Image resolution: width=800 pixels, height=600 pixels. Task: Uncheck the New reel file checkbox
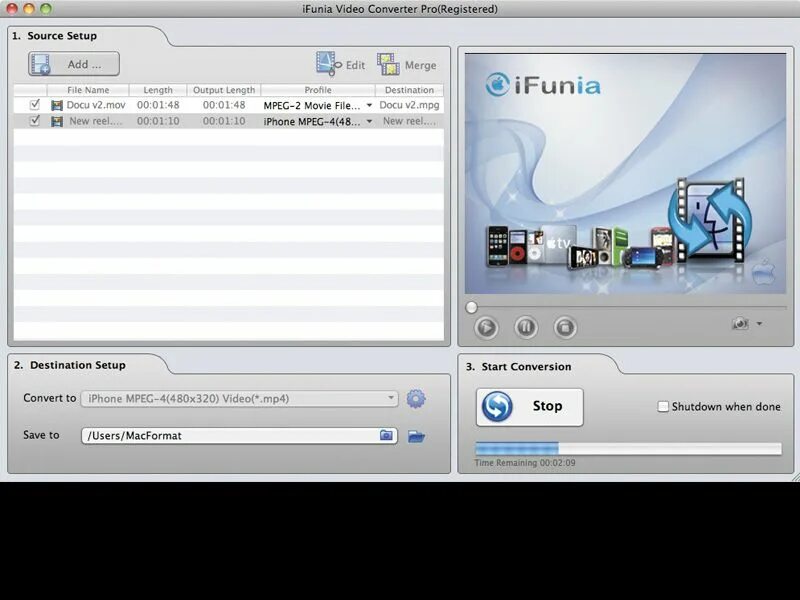pyautogui.click(x=35, y=121)
